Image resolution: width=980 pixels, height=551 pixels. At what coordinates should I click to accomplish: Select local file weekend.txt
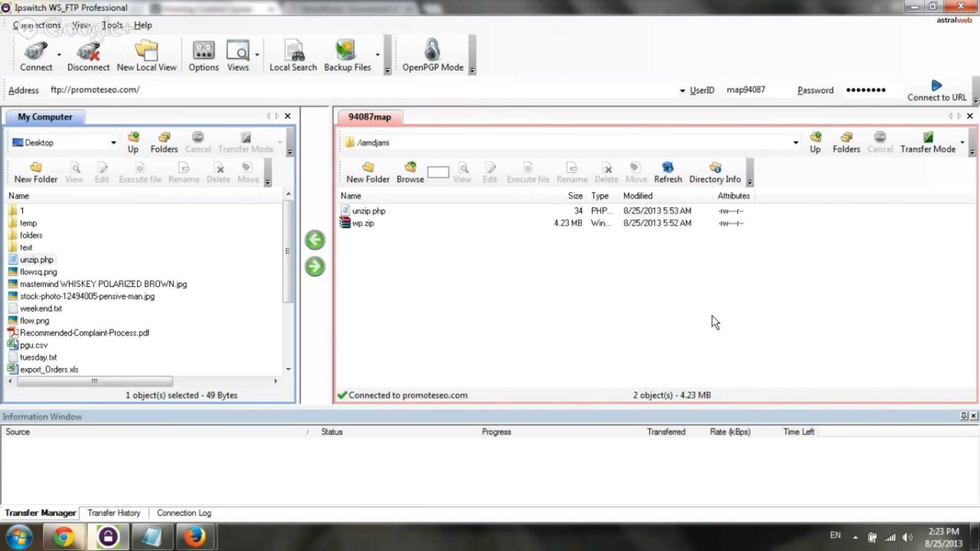[x=41, y=308]
